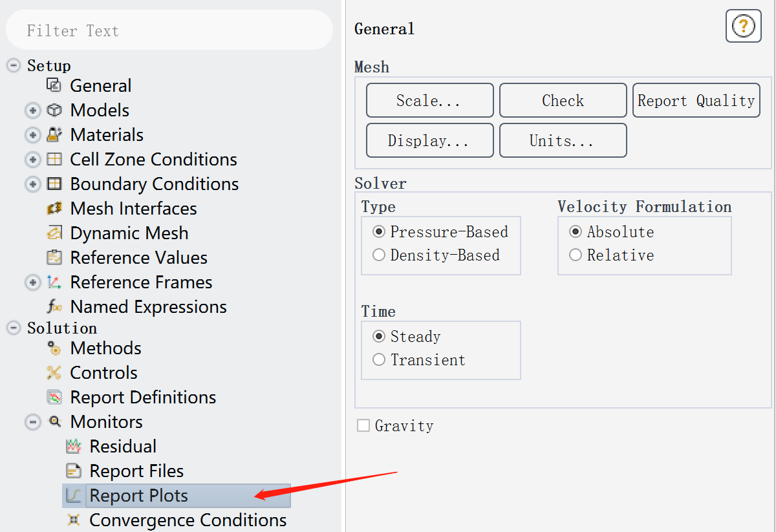This screenshot has width=776, height=532.
Task: Click the Reference Values clipboard icon
Action: pos(54,258)
